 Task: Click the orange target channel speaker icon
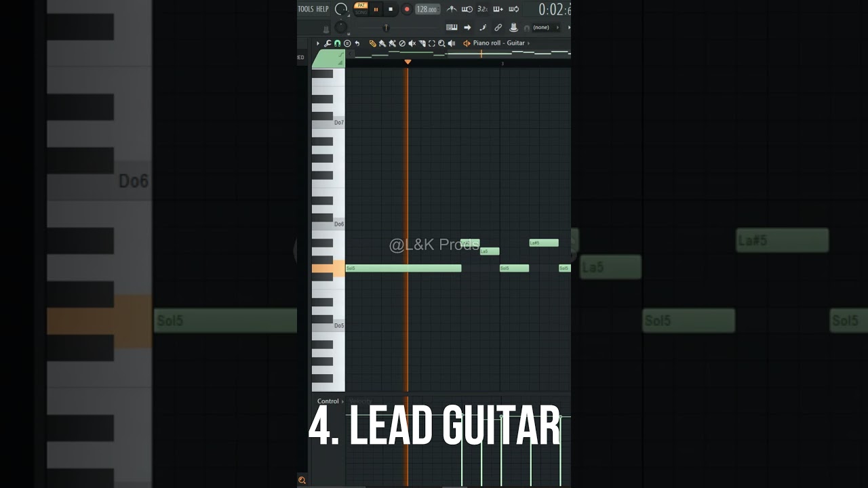click(467, 43)
